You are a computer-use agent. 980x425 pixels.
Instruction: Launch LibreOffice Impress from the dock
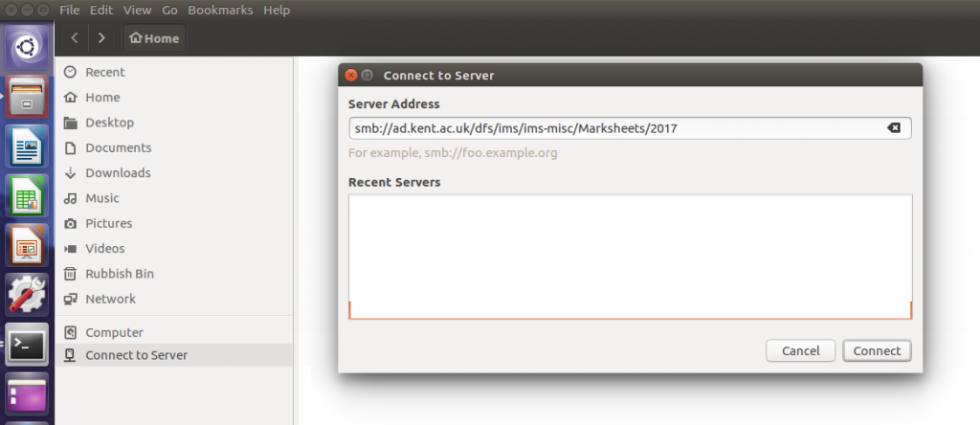pos(27,246)
